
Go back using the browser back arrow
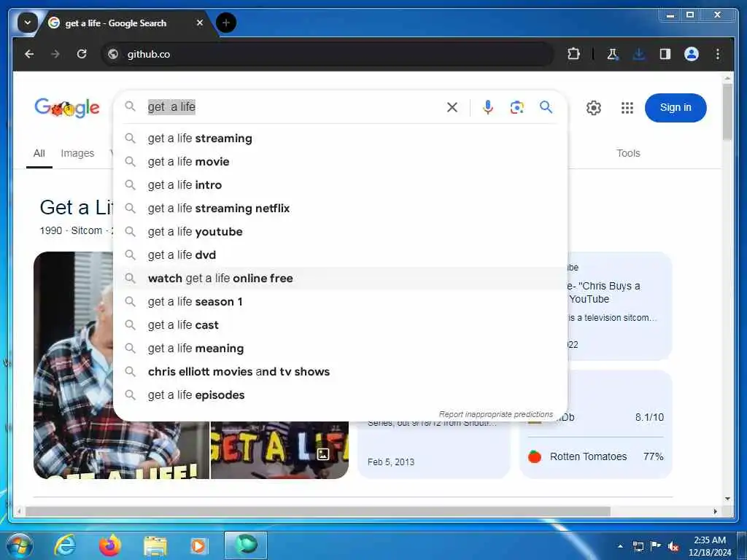pyautogui.click(x=29, y=54)
